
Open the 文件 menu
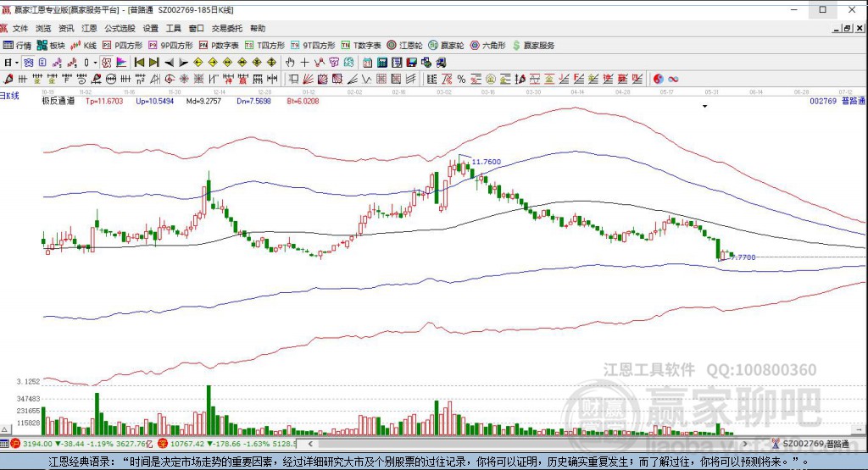tap(20, 28)
